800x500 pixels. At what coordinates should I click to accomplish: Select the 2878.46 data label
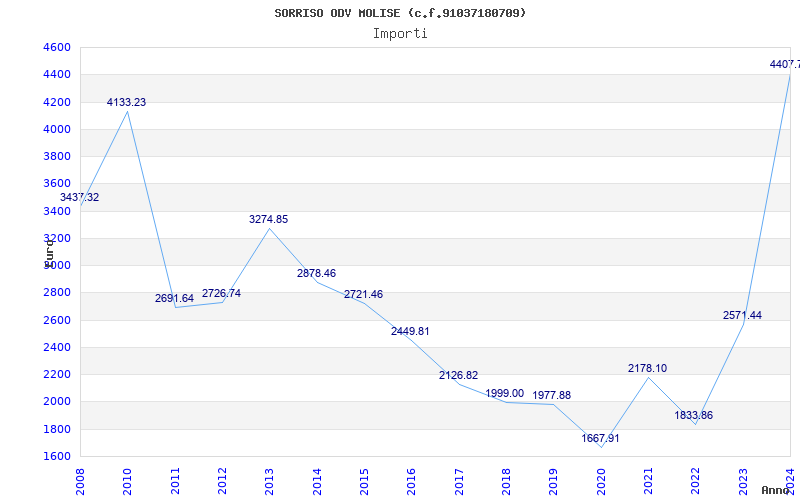click(x=316, y=273)
